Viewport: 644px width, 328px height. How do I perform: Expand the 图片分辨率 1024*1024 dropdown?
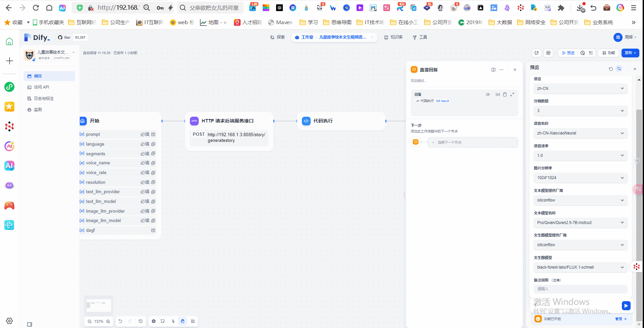tap(580, 178)
